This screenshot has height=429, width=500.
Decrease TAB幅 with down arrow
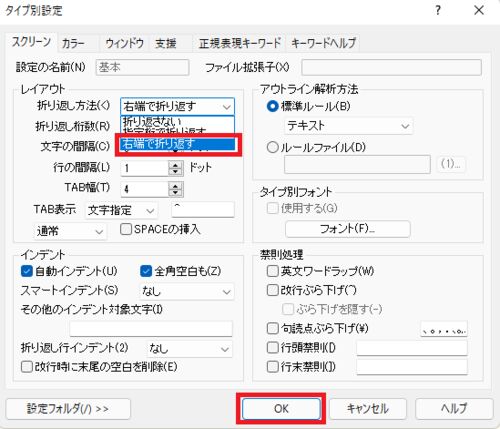(175, 193)
